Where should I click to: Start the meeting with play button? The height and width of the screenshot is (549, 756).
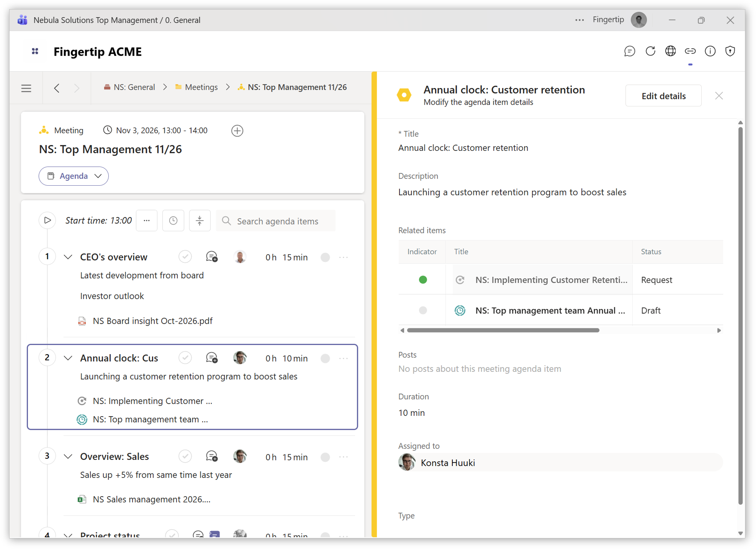pos(47,220)
